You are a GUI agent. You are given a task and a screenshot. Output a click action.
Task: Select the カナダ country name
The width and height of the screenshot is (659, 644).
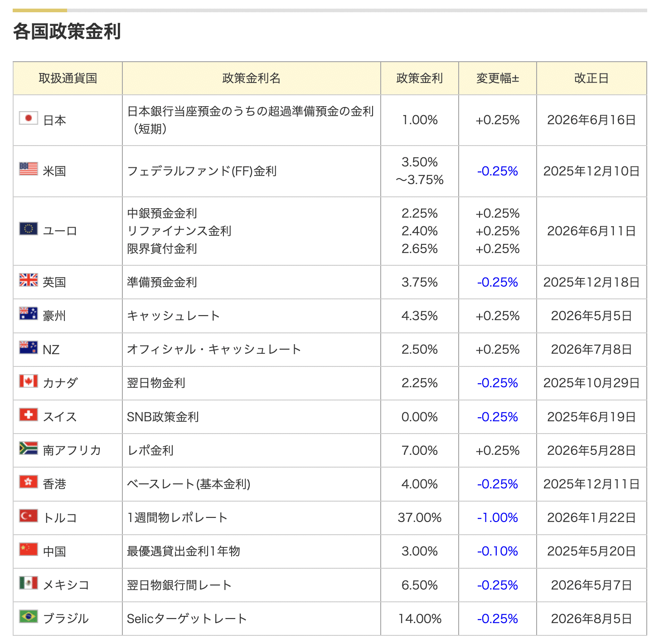60,383
